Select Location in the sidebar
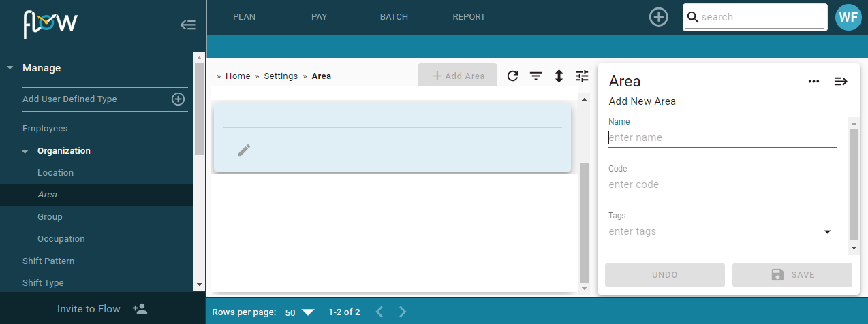The width and height of the screenshot is (868, 324). [x=55, y=173]
